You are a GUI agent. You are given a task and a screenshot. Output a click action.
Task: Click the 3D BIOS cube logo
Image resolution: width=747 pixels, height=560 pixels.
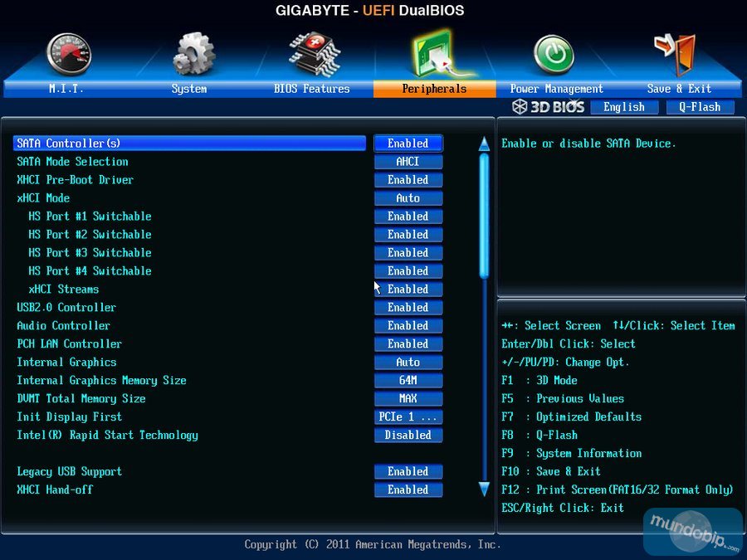520,107
